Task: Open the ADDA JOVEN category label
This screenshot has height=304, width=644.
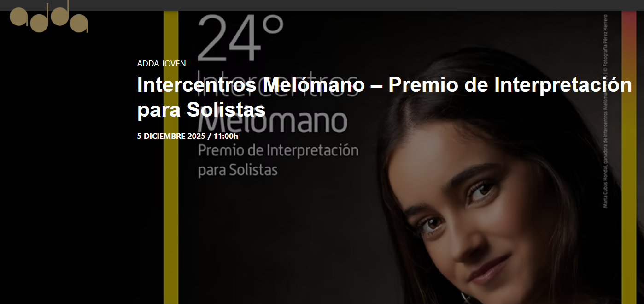Action: tap(161, 64)
